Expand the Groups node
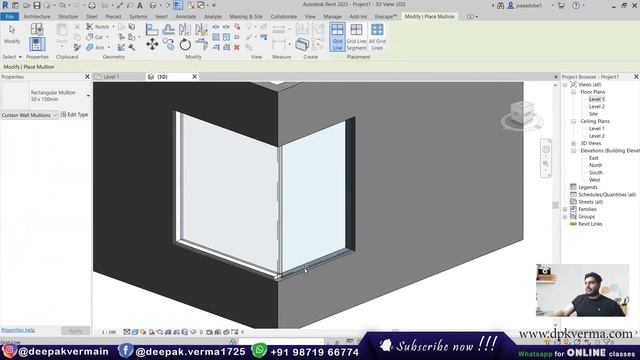This screenshot has width=640, height=360. pos(565,217)
